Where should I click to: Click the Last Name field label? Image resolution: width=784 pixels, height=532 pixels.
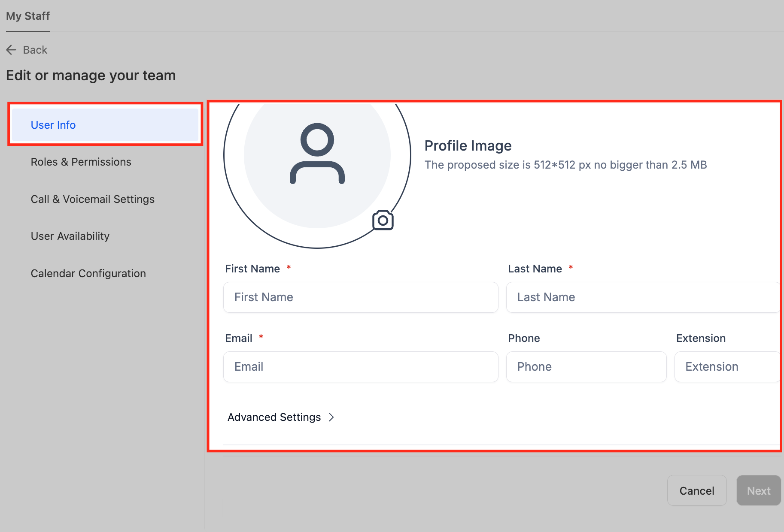(535, 269)
